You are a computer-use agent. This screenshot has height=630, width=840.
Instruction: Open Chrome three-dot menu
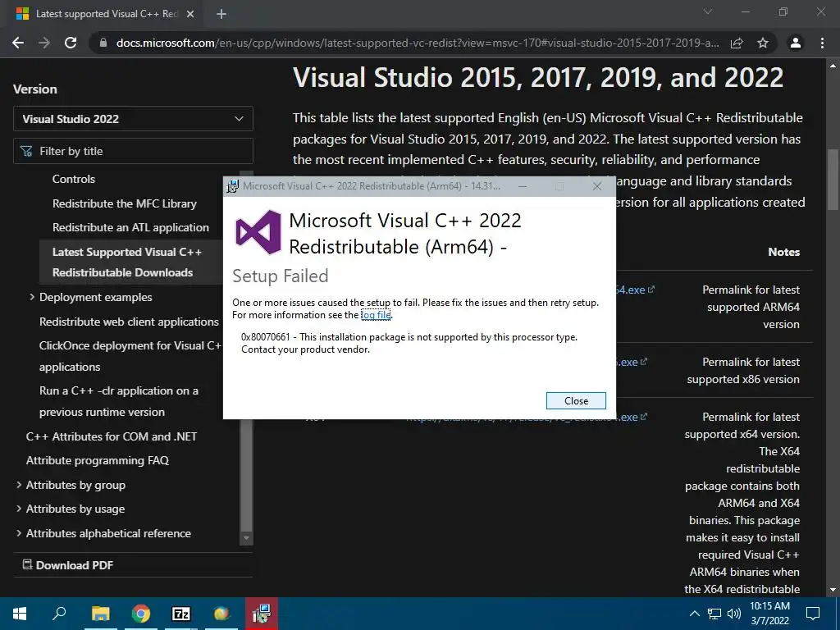822,43
